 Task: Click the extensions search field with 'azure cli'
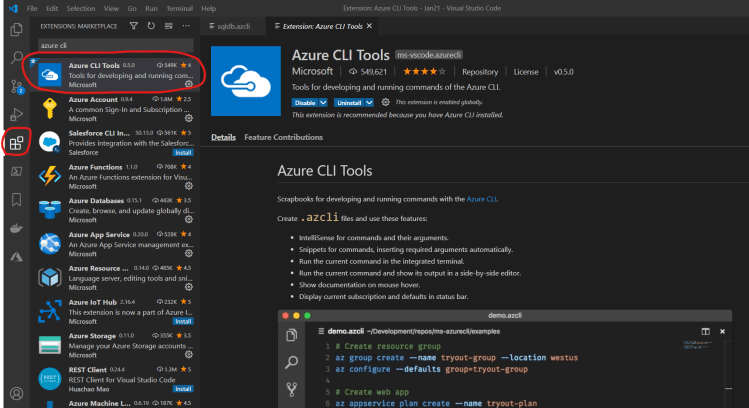(116, 45)
